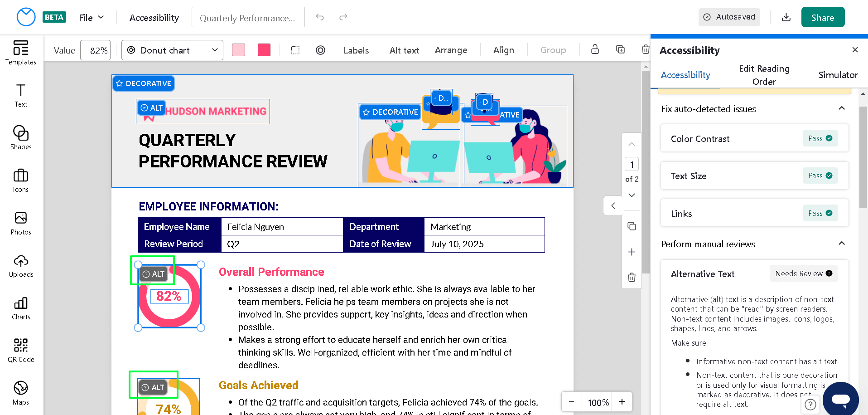Open the Charts panel
The image size is (868, 415).
point(21,308)
